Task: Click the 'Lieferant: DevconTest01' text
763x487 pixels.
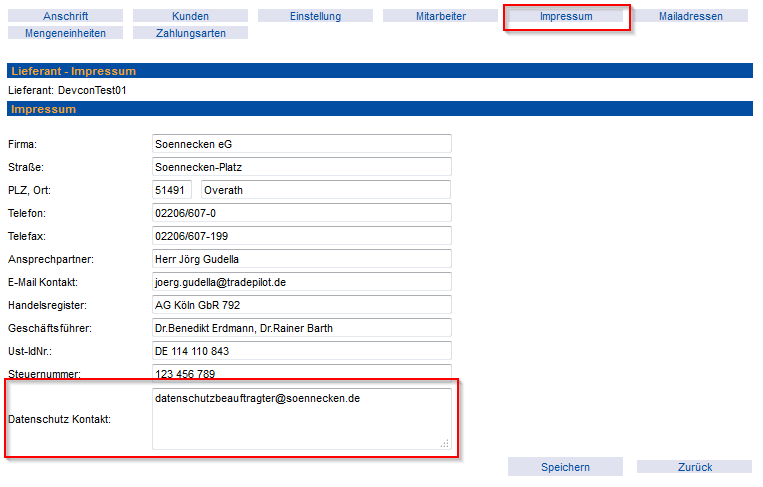Action: click(x=67, y=90)
